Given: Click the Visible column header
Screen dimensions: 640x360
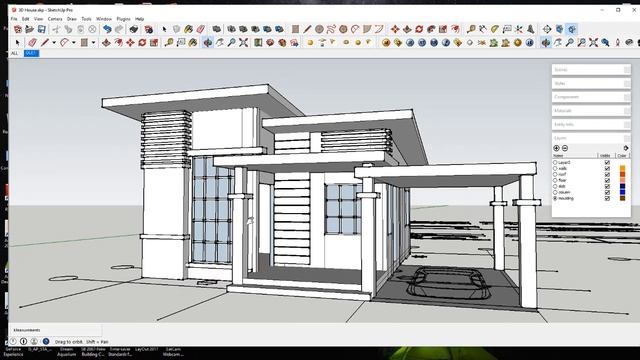Looking at the screenshot, I should click(x=607, y=156).
